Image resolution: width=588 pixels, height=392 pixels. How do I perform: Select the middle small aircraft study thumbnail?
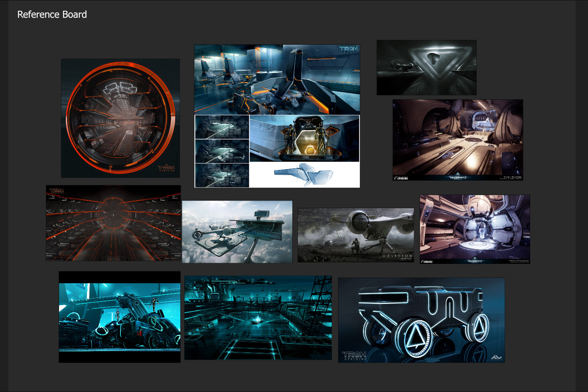click(x=222, y=151)
